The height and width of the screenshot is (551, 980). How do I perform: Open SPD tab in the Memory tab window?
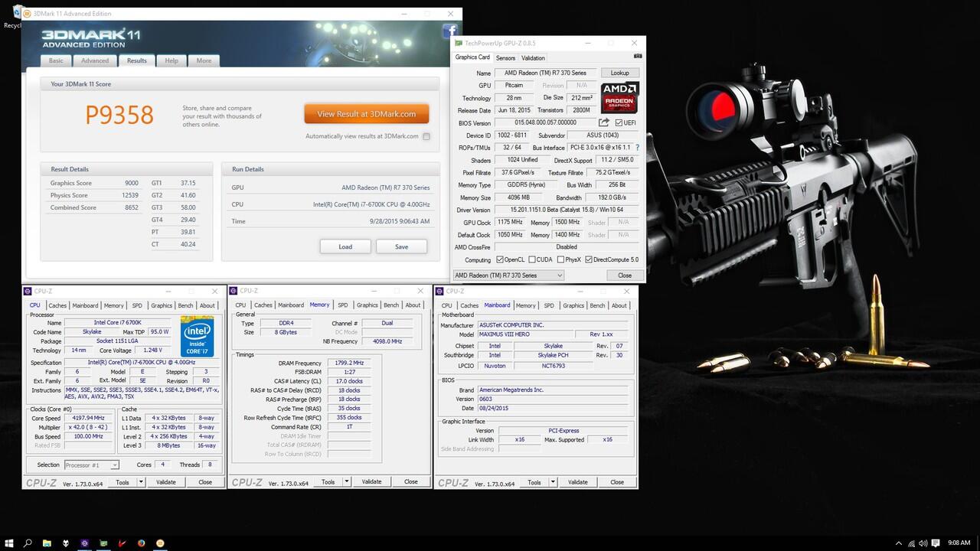click(343, 305)
